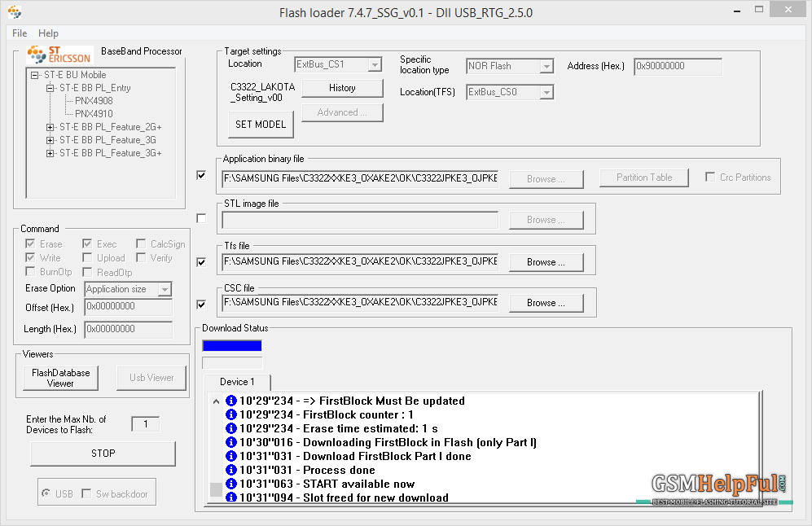Screen dimensions: 812x526
Task: Open the Location(TFS) ExtBus_CS0 dropdown
Action: tap(546, 92)
